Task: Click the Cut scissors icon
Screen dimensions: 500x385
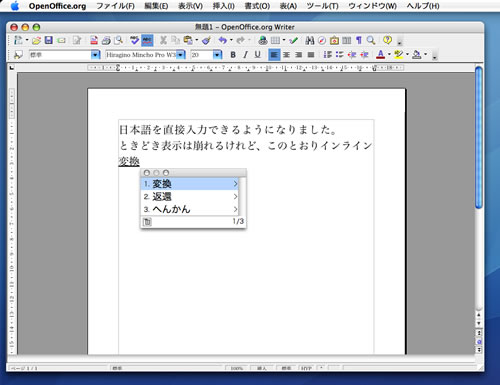Action: click(x=163, y=40)
